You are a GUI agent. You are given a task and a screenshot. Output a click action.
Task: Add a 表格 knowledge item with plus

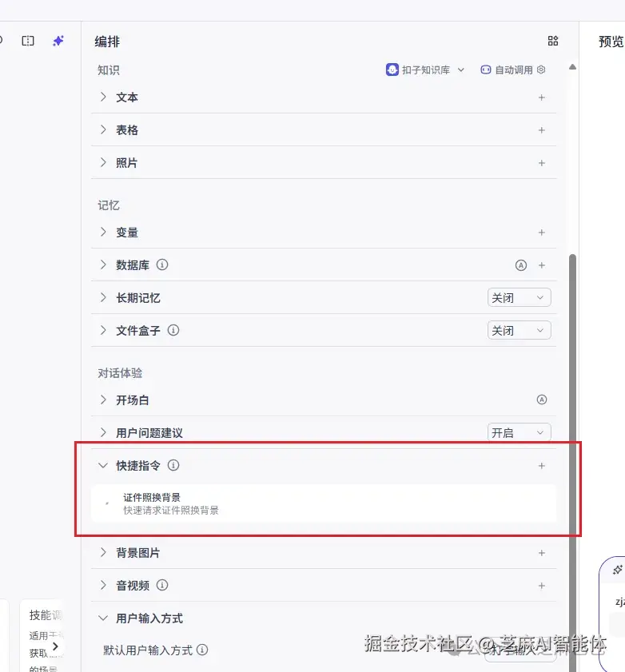pos(541,130)
